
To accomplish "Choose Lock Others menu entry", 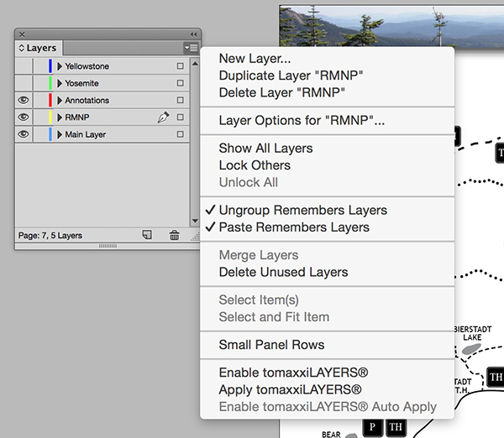I will point(328,165).
